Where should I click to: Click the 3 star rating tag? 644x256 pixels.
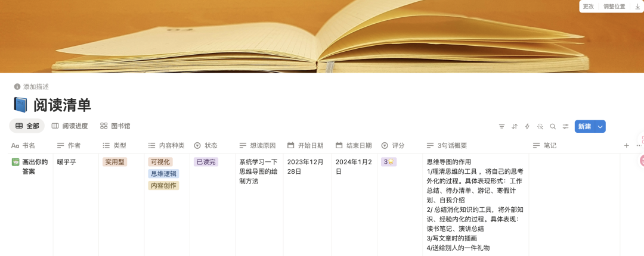389,162
